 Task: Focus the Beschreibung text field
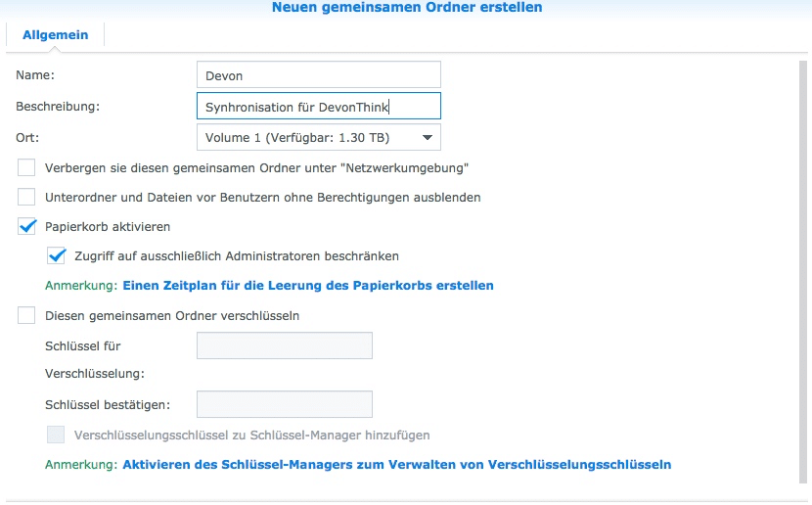click(x=318, y=106)
